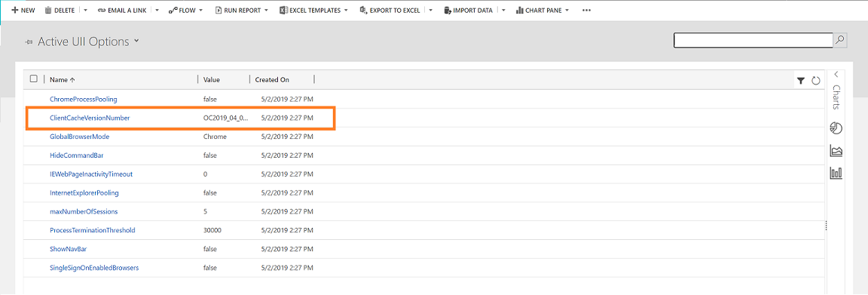Open the Email a Link dropdown arrow
868x295 pixels.
click(157, 11)
